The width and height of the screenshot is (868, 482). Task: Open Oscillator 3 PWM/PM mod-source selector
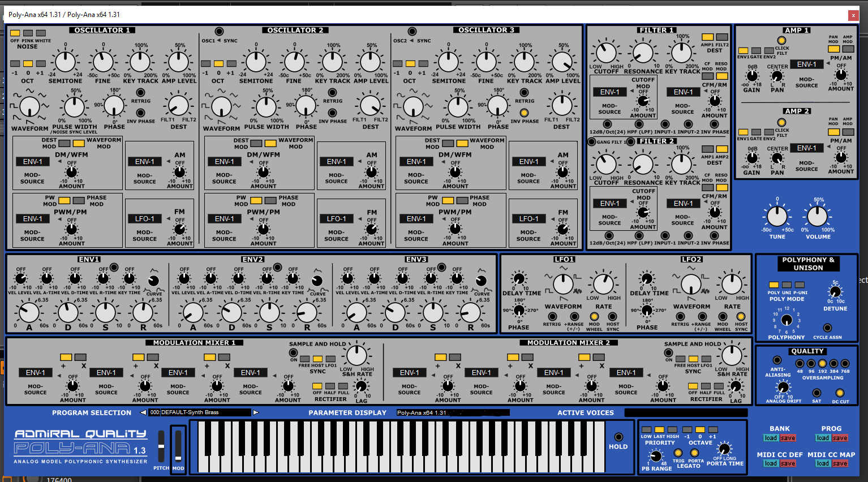[416, 219]
